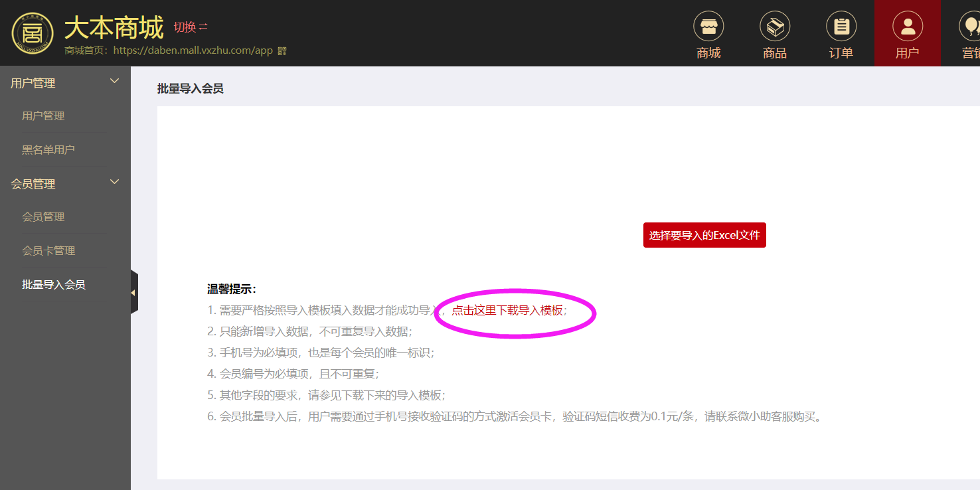The width and height of the screenshot is (980, 490).
Task: Click the 切换 switch-store link
Action: (x=191, y=27)
